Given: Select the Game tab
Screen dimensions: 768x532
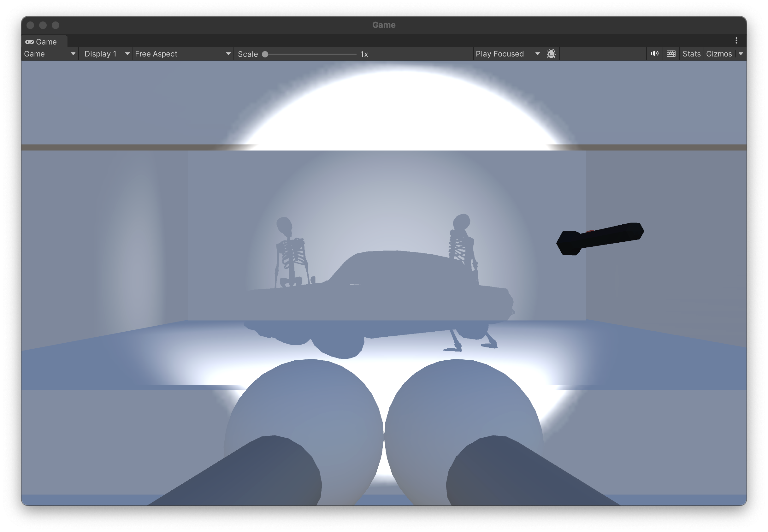Looking at the screenshot, I should pyautogui.click(x=46, y=42).
